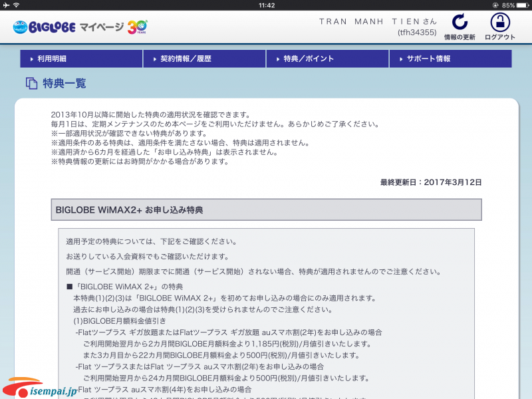Open the 契約情報／履歴 menu
This screenshot has width=532, height=399.
click(x=204, y=59)
